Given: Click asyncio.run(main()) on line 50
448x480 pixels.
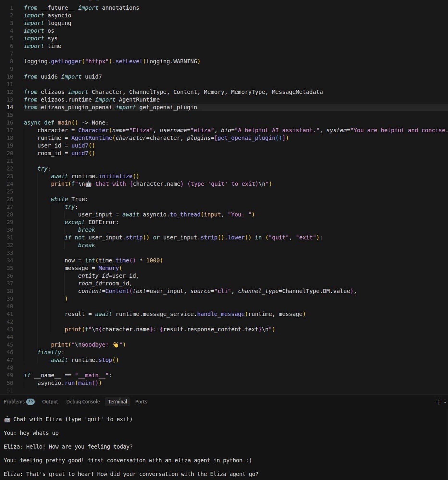Looking at the screenshot, I should point(69,383).
